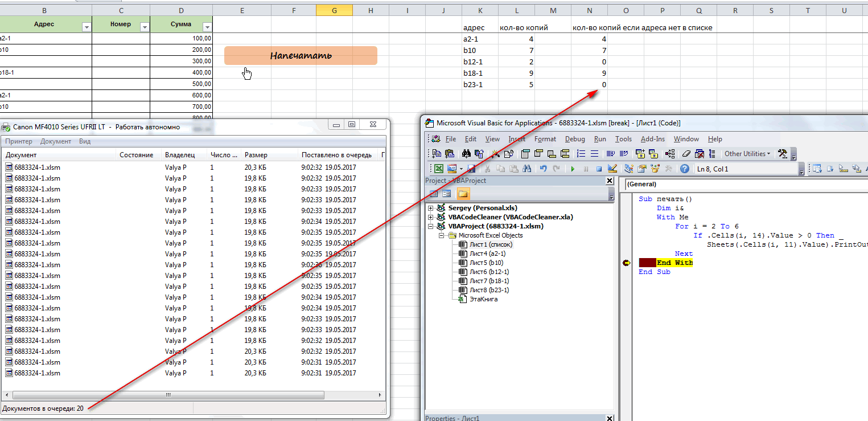The height and width of the screenshot is (421, 868).
Task: Click the View Microsoft Excel toolbar icon
Action: [439, 169]
